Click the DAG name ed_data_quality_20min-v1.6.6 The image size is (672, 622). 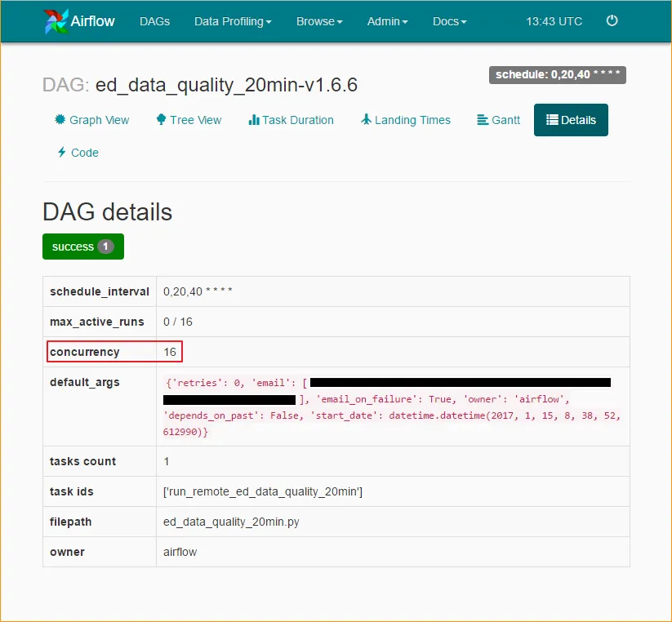click(226, 85)
